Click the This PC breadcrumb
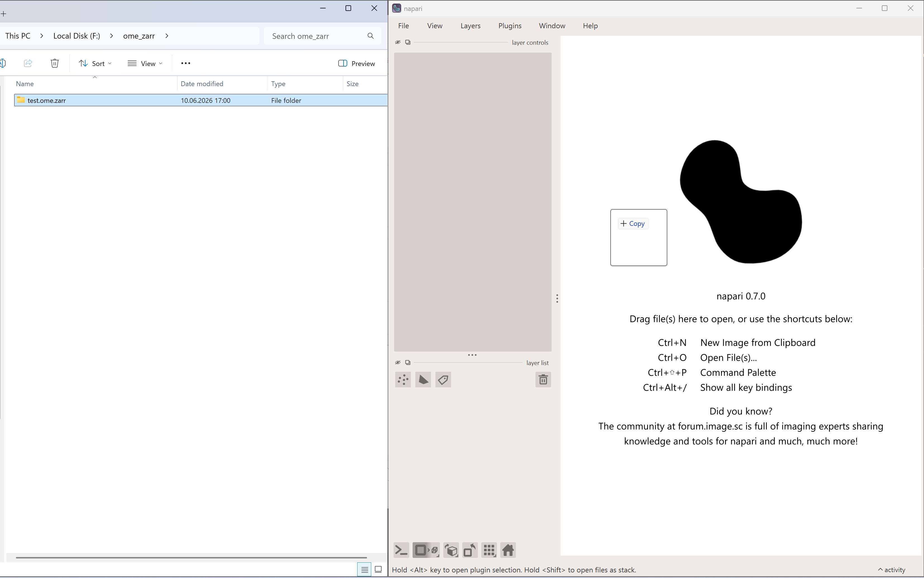 (18, 36)
